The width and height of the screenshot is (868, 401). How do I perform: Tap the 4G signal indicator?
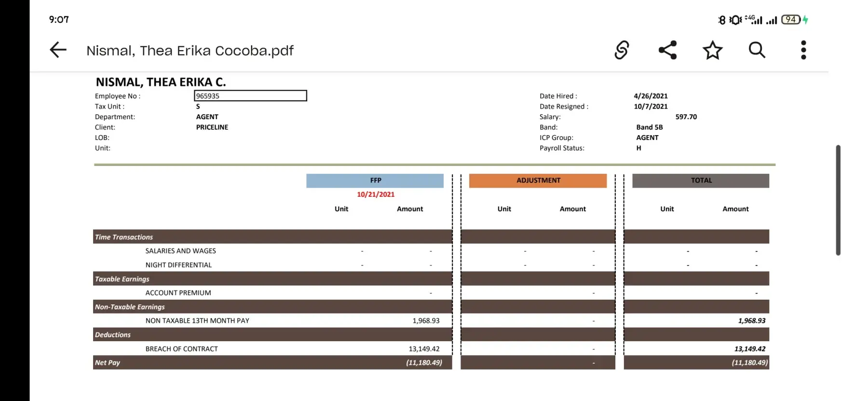tap(754, 20)
